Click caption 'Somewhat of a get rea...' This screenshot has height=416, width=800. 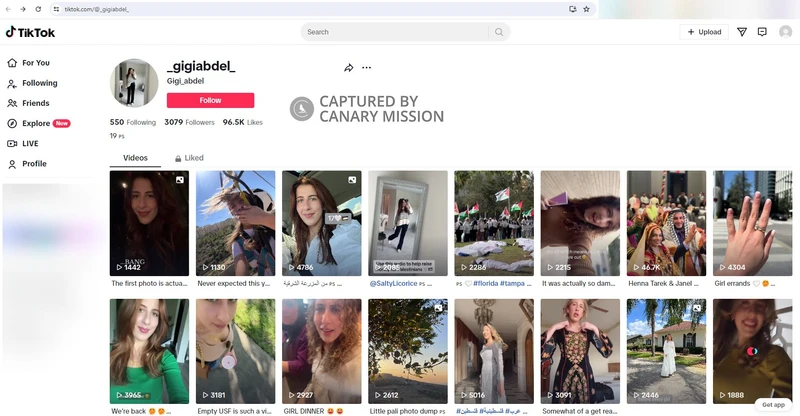click(580, 411)
